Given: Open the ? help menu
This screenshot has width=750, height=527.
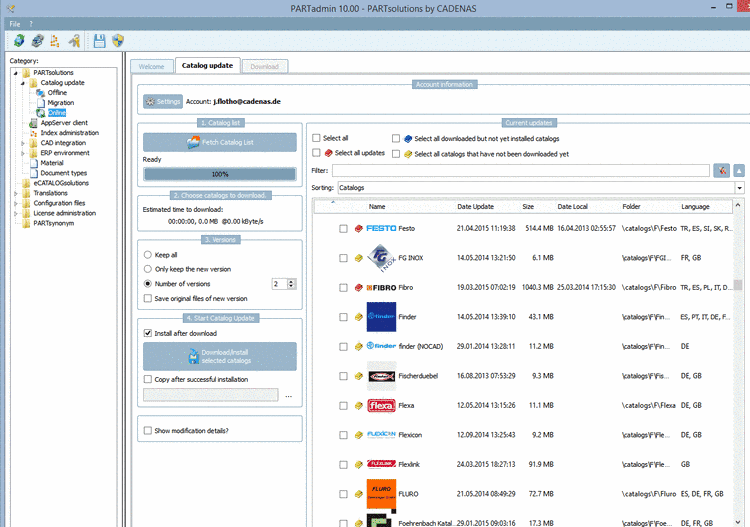Looking at the screenshot, I should [31, 24].
